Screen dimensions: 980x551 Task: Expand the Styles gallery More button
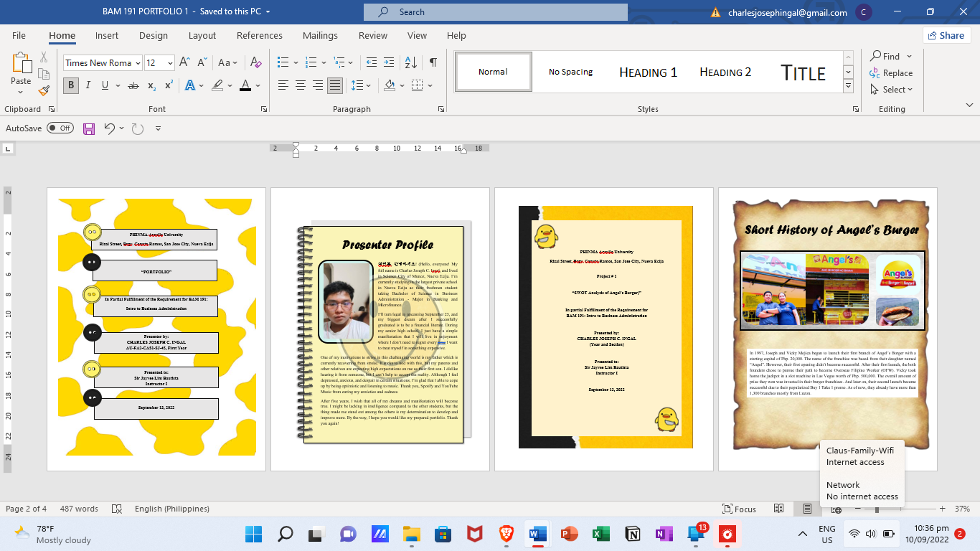(x=849, y=86)
